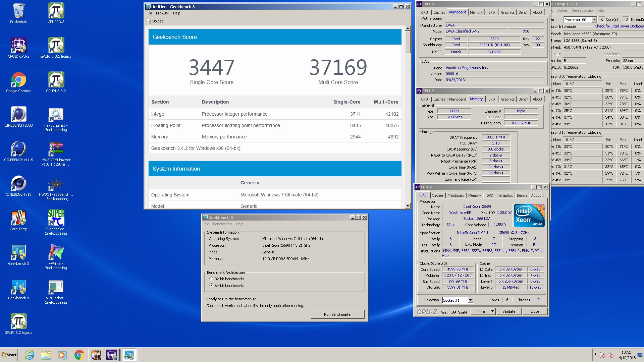
Task: Click the Intel Xeon inside logo
Action: (x=529, y=216)
